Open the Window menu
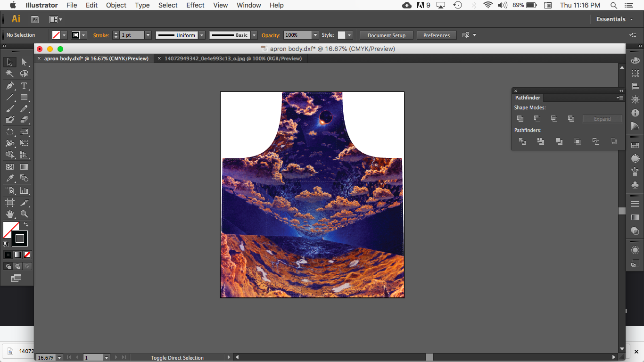 pyautogui.click(x=248, y=5)
